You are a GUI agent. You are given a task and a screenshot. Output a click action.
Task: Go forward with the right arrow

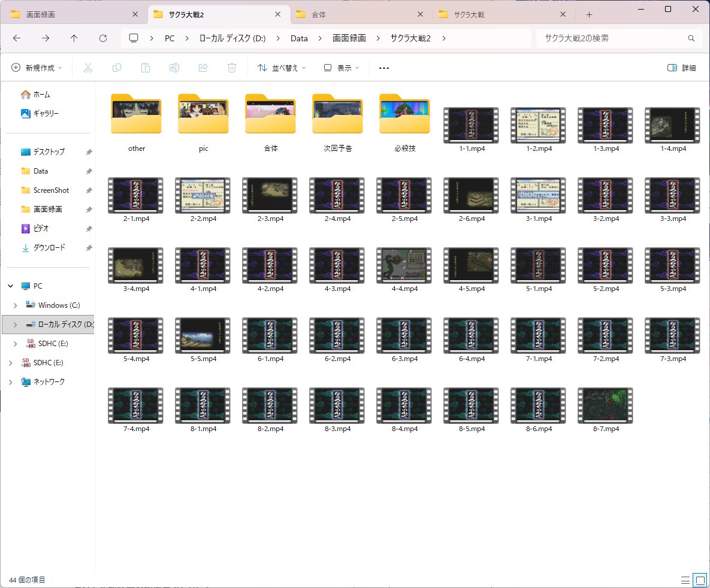click(46, 38)
